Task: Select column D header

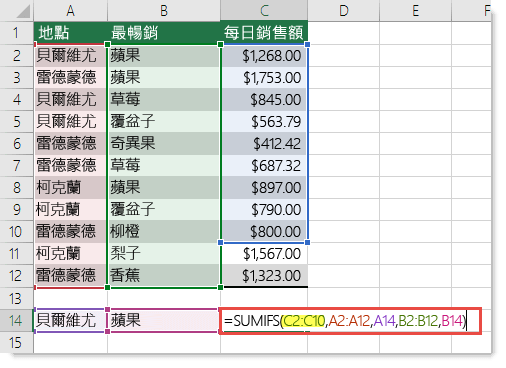Action: [343, 11]
